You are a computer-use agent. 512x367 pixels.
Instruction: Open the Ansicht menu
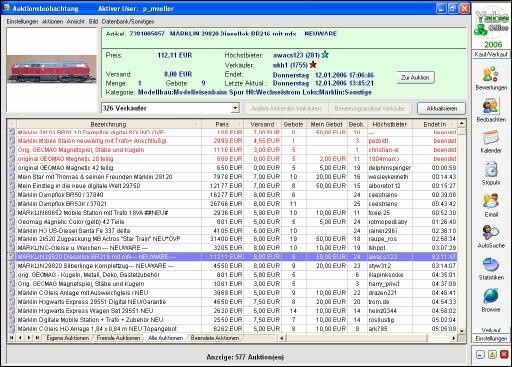click(x=76, y=21)
